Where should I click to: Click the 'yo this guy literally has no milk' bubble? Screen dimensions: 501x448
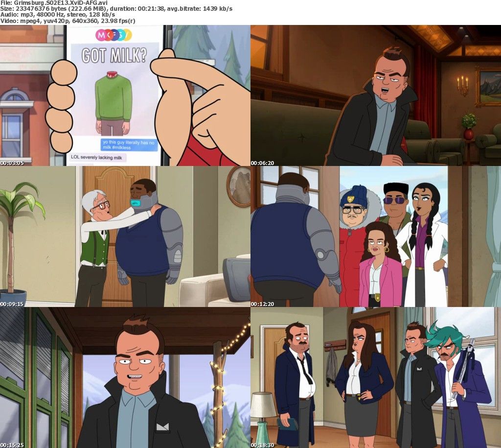tap(129, 145)
